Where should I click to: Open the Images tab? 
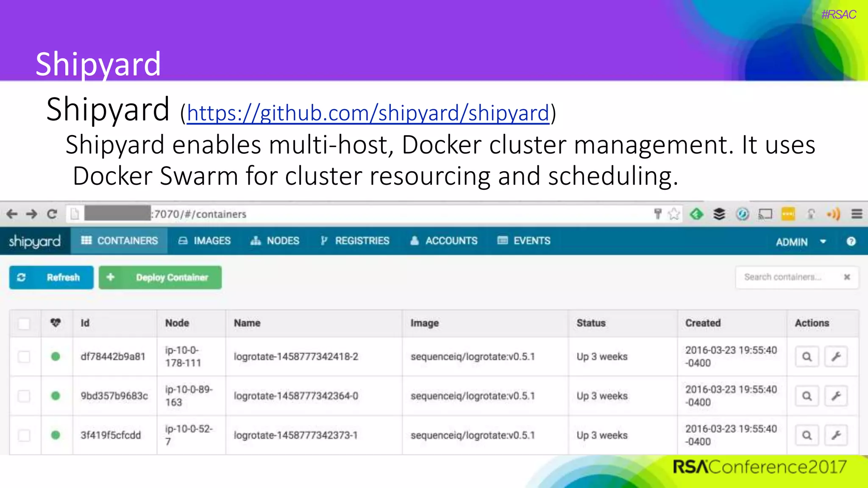[x=204, y=241]
